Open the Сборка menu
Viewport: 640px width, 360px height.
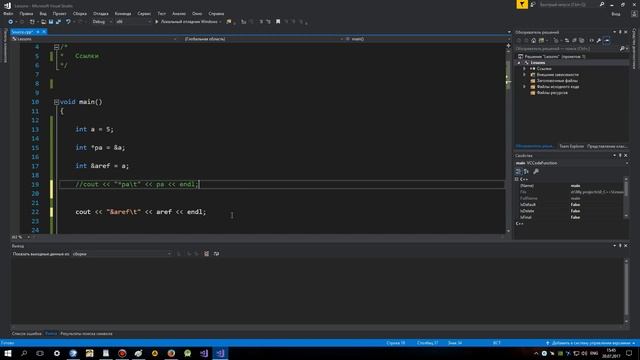(x=80, y=13)
